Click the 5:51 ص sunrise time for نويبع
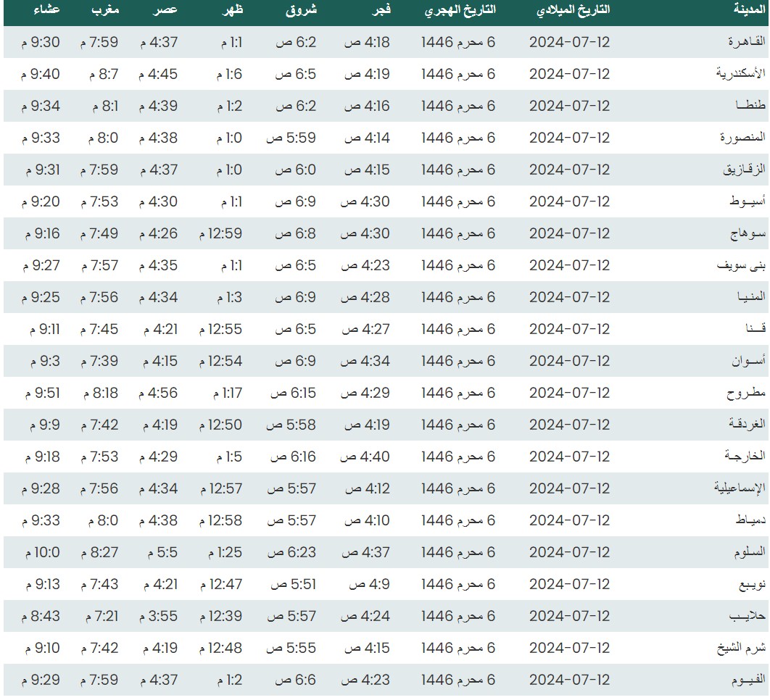The image size is (770, 700). pos(293,584)
